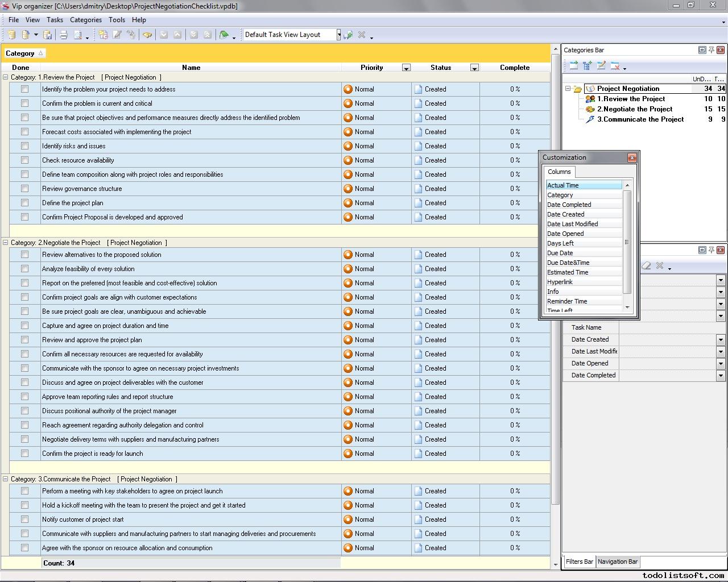Select '2.Negotiate the Project' in the category tree

click(x=634, y=109)
